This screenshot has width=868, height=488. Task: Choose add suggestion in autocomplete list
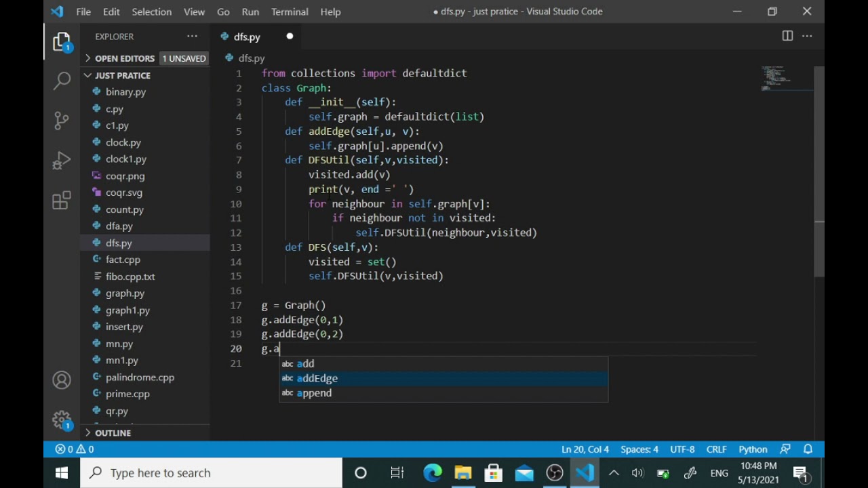click(443, 364)
